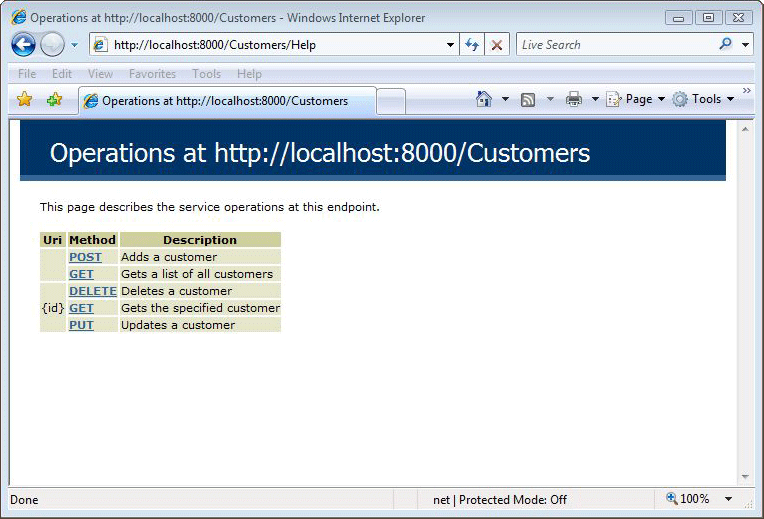Follow the POST method link

click(x=85, y=257)
